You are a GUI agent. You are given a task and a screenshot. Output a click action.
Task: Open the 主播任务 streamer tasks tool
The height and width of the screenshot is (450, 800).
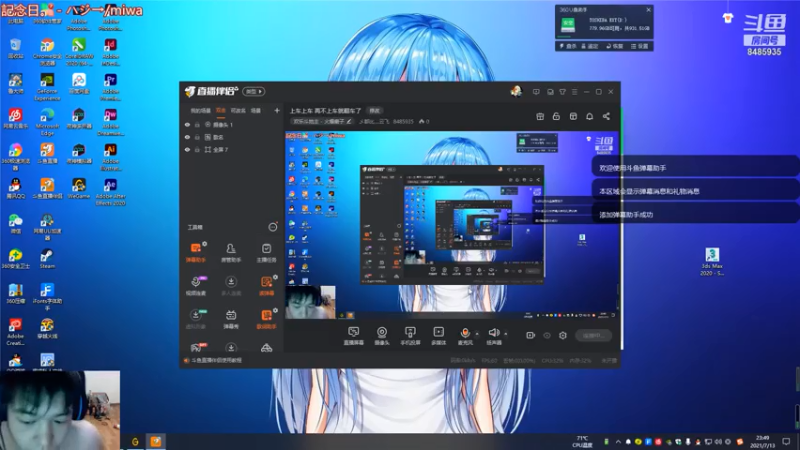tap(266, 252)
